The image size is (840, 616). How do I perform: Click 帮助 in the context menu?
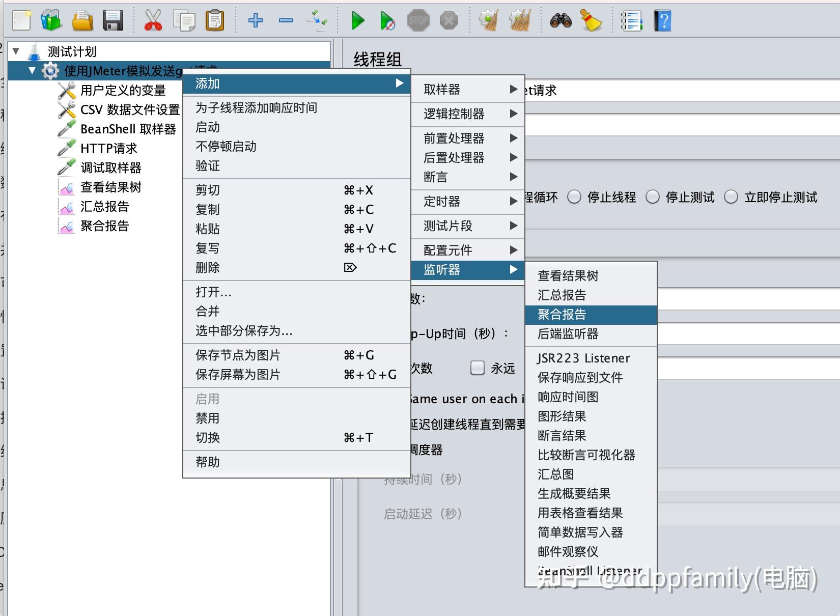207,462
